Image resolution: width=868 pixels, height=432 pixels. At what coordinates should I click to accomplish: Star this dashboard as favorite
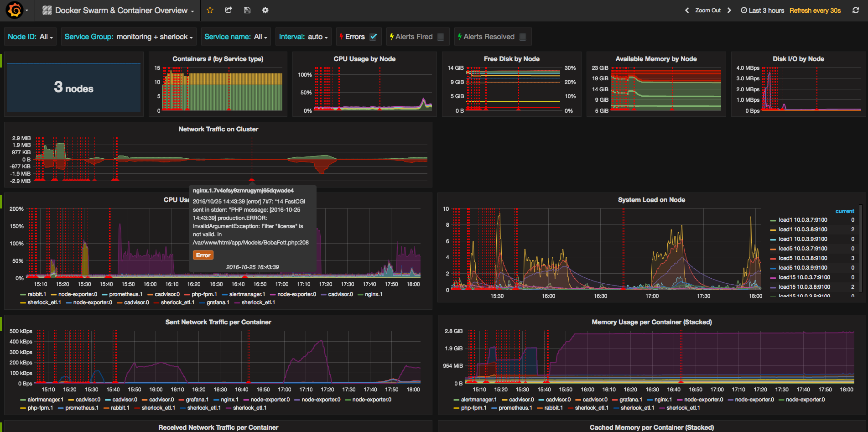(210, 10)
